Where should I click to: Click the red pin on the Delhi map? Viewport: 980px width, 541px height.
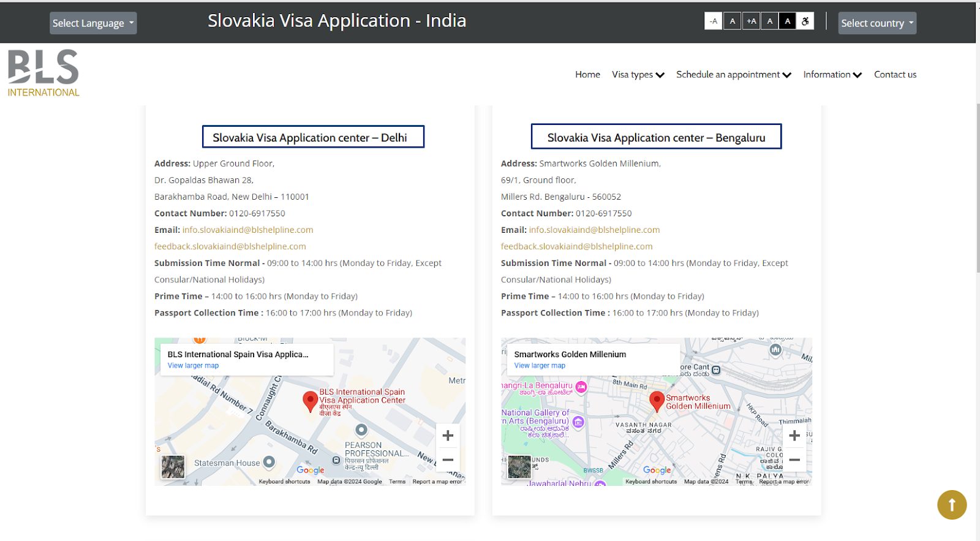[310, 401]
